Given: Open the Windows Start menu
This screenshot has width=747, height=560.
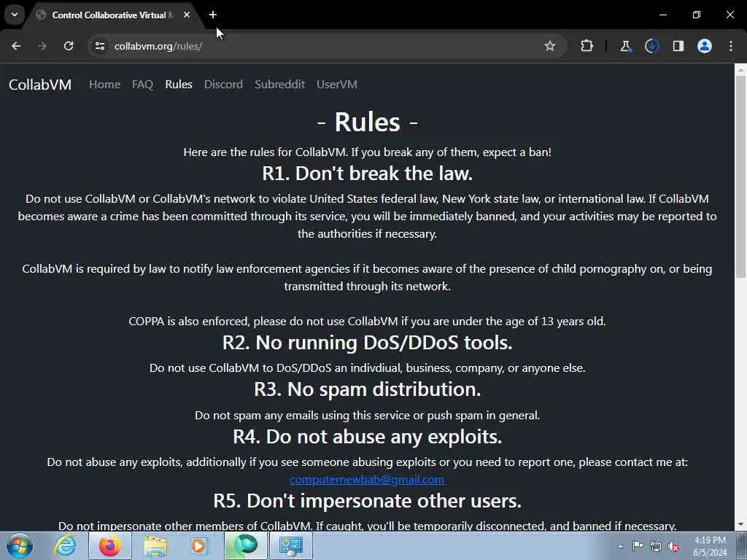Looking at the screenshot, I should (x=20, y=545).
